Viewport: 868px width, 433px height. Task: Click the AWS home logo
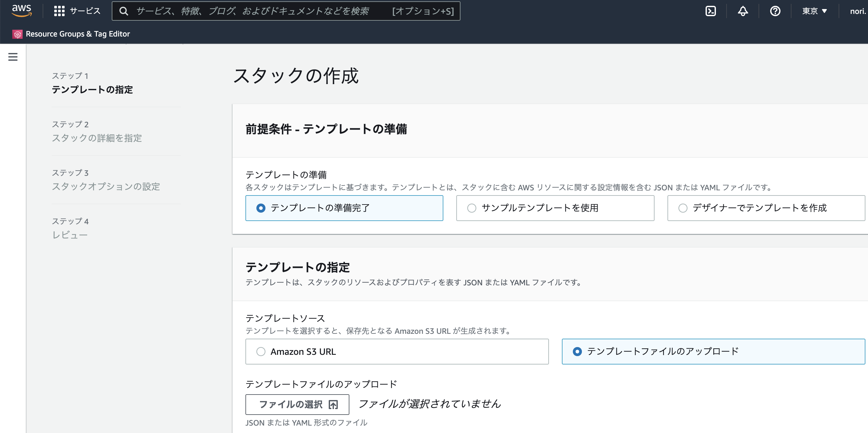coord(22,11)
